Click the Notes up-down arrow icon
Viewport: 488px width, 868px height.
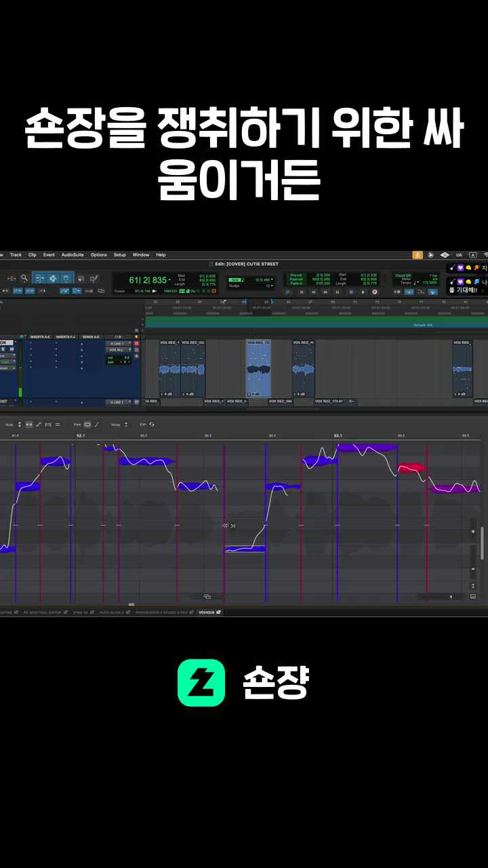(x=126, y=425)
